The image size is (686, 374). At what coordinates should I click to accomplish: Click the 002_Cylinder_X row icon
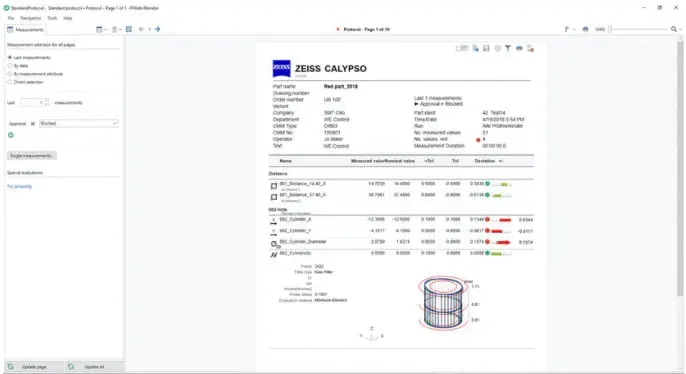click(274, 221)
